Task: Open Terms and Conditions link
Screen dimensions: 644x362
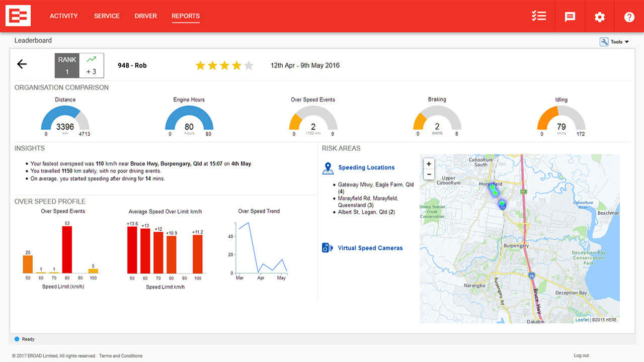Action: 121,356
